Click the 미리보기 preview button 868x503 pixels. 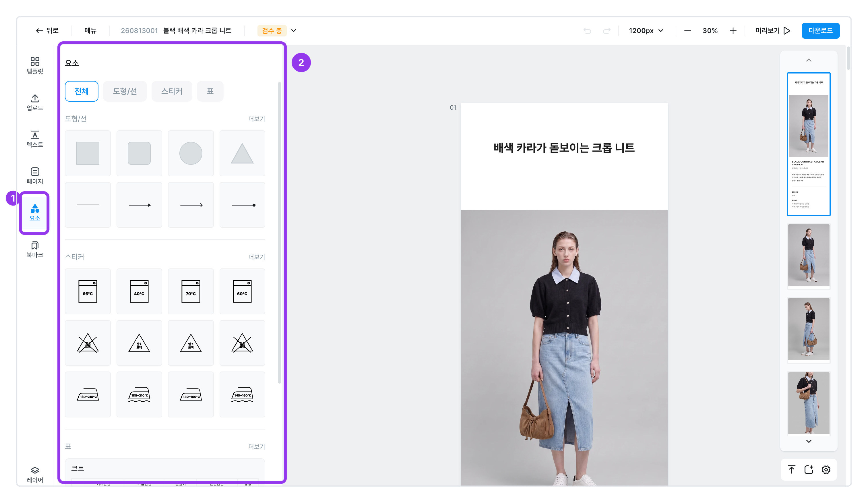pyautogui.click(x=773, y=31)
